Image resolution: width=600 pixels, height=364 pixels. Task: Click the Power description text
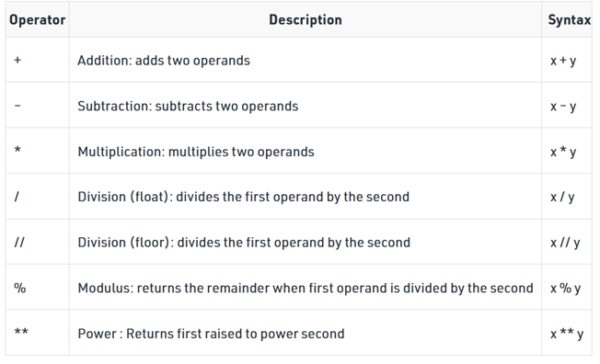[211, 334]
